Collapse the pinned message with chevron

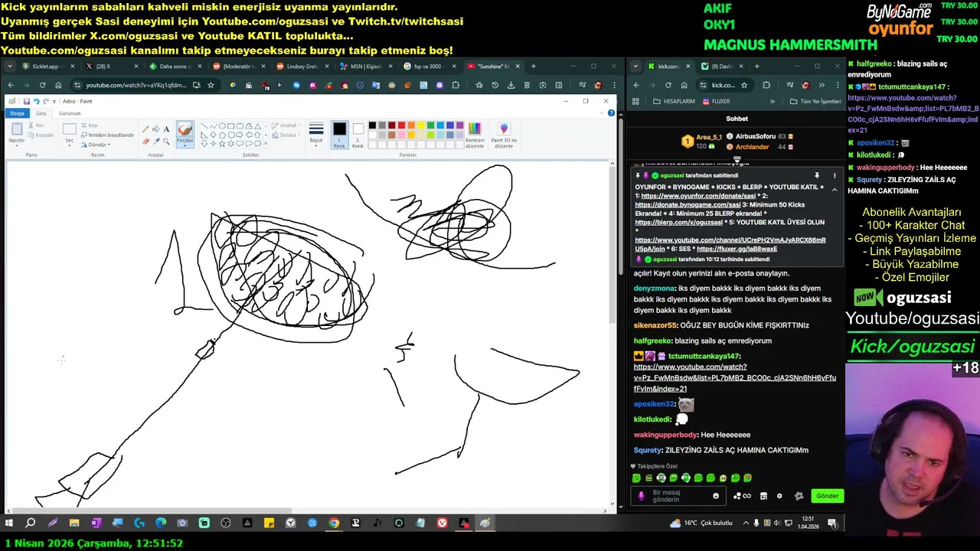[835, 189]
